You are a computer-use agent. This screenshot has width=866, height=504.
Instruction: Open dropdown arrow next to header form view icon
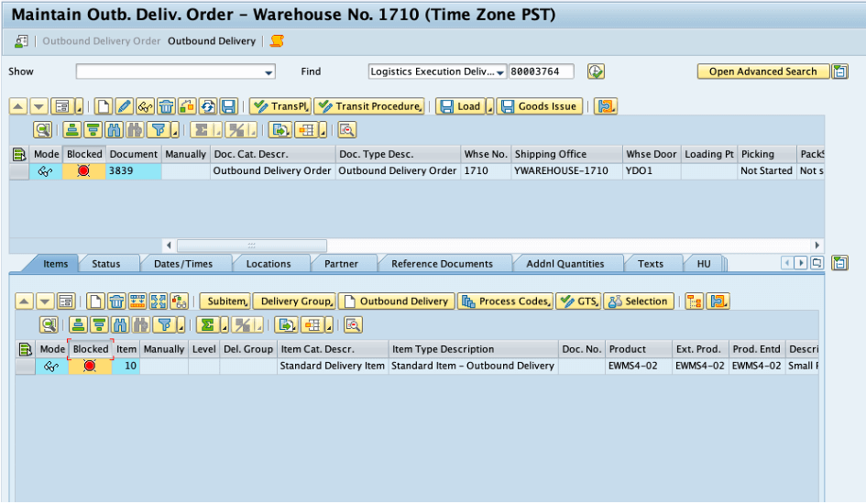point(79,106)
